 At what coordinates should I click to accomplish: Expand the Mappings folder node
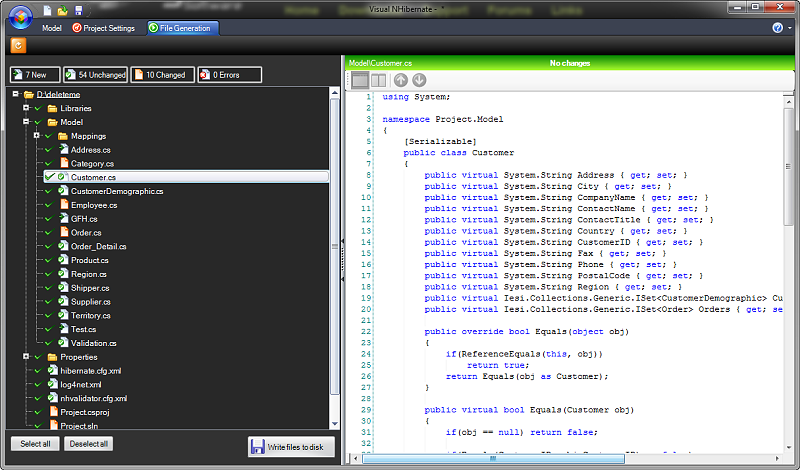tap(36, 136)
